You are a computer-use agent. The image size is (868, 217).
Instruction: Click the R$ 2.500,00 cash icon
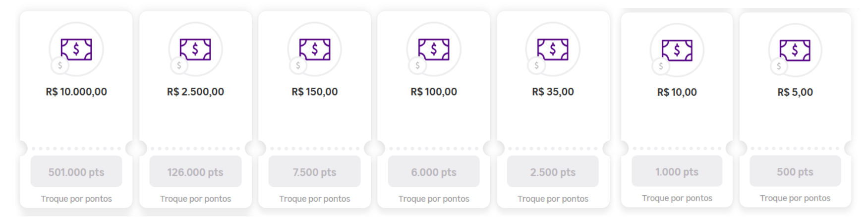pyautogui.click(x=195, y=49)
